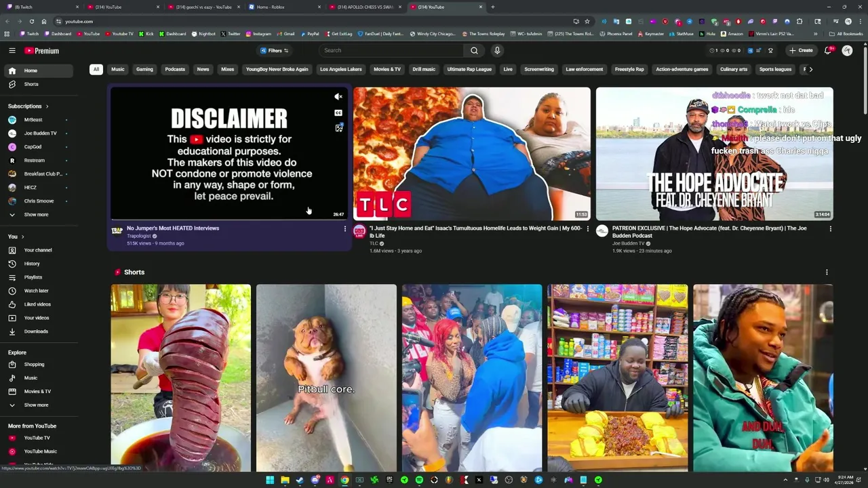Screen dimensions: 868x488
Task: Open File Explorer from taskbar
Action: 285,480
